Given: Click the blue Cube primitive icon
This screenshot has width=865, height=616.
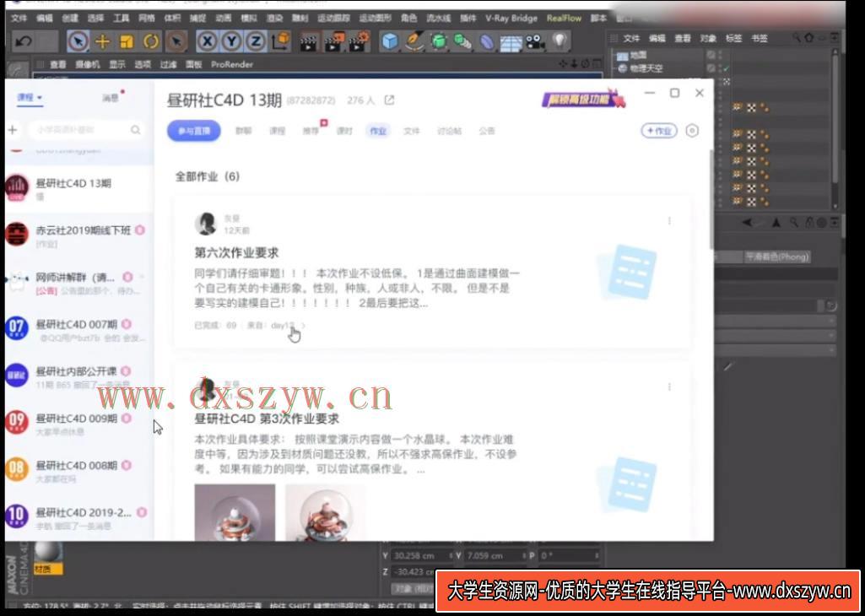Looking at the screenshot, I should point(390,42).
